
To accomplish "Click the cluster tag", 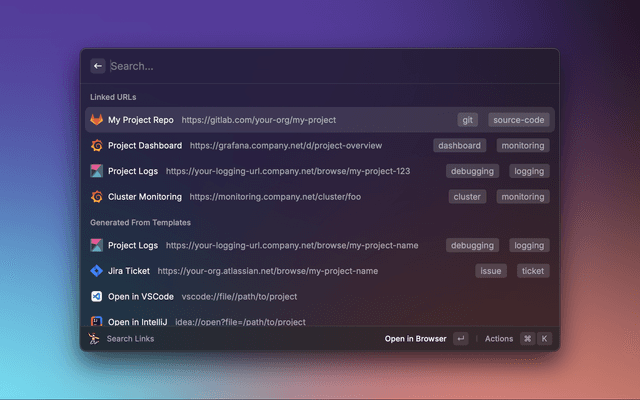I will coord(467,197).
